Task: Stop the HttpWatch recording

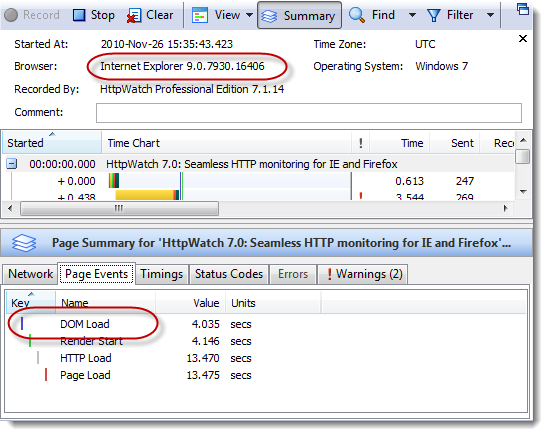Action: (x=94, y=15)
